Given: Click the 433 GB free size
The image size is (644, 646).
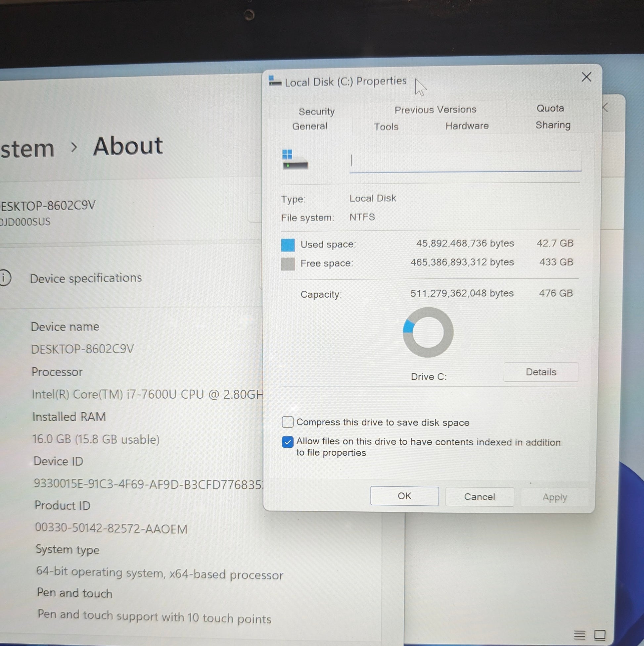Looking at the screenshot, I should click(556, 262).
